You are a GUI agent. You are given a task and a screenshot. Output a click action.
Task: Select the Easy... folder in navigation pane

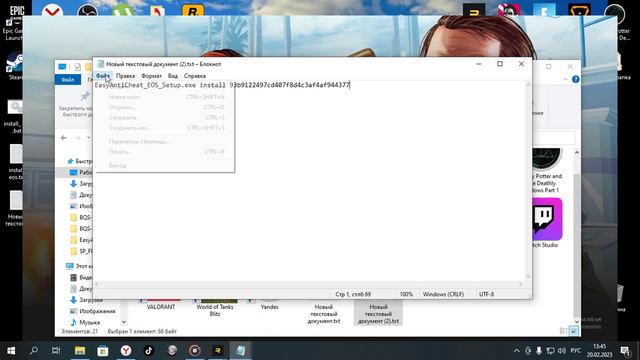pos(81,240)
